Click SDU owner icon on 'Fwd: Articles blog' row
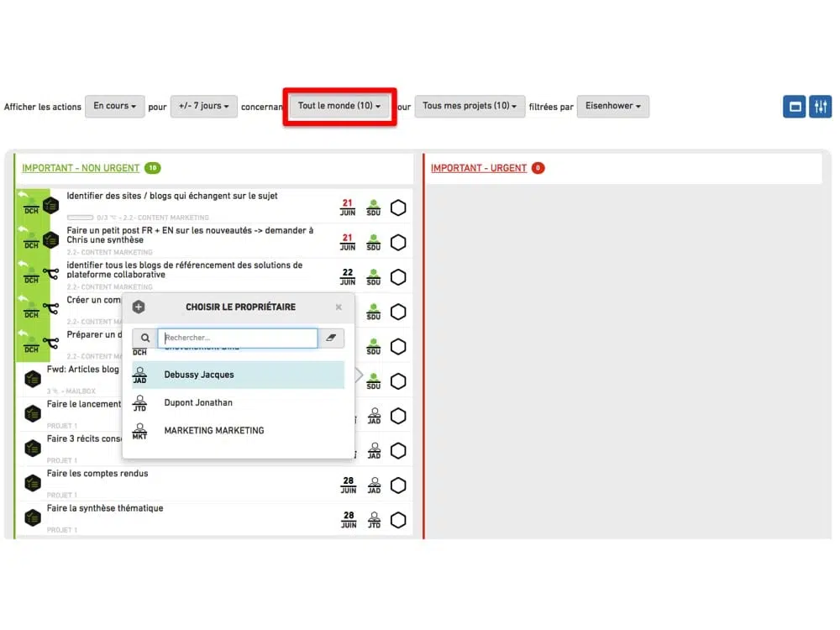The image size is (840, 630). tap(374, 381)
